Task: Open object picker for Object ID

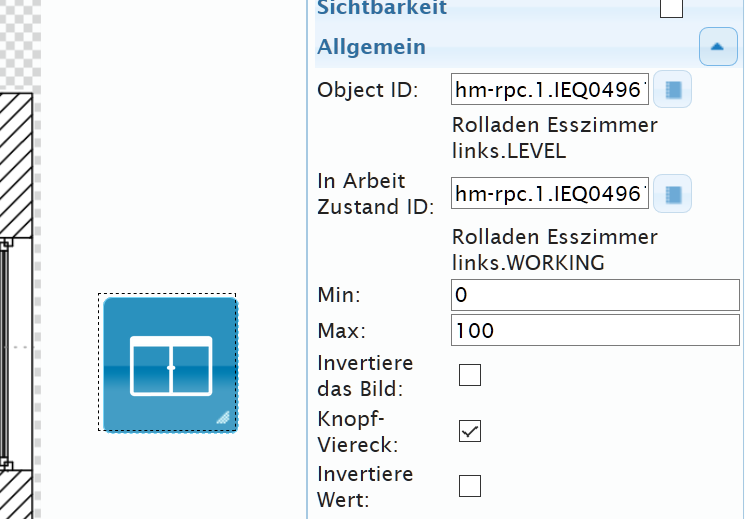Action: pos(674,90)
